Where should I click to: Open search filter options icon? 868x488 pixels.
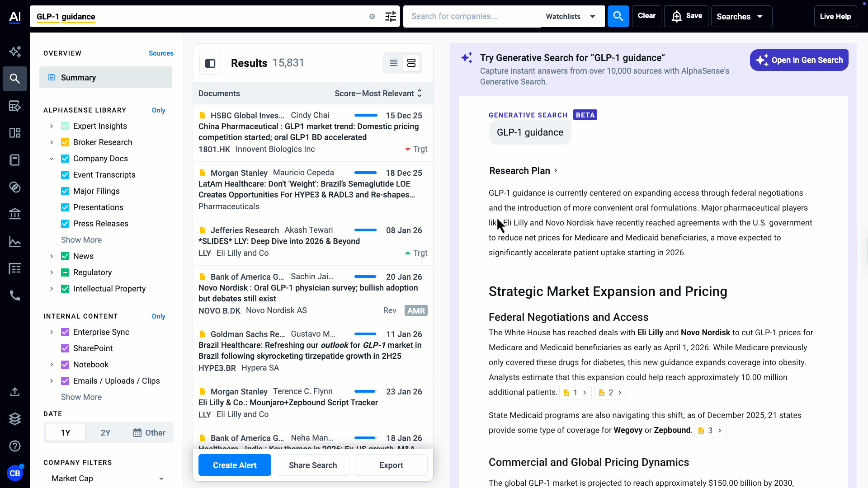point(391,17)
